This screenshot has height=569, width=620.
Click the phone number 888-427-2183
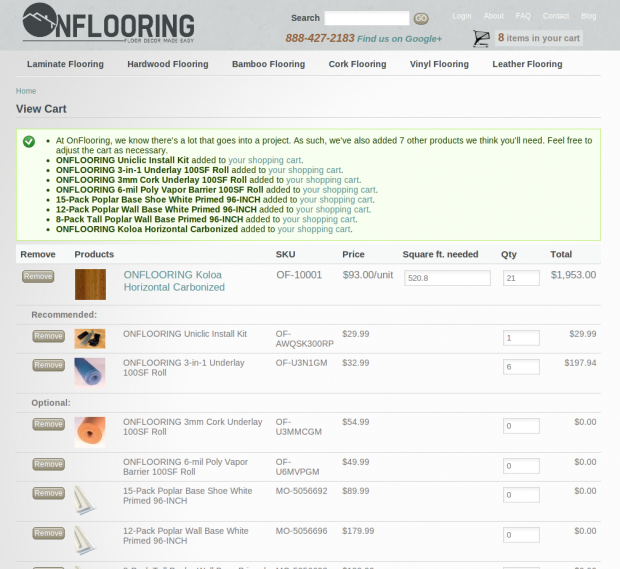(x=320, y=38)
